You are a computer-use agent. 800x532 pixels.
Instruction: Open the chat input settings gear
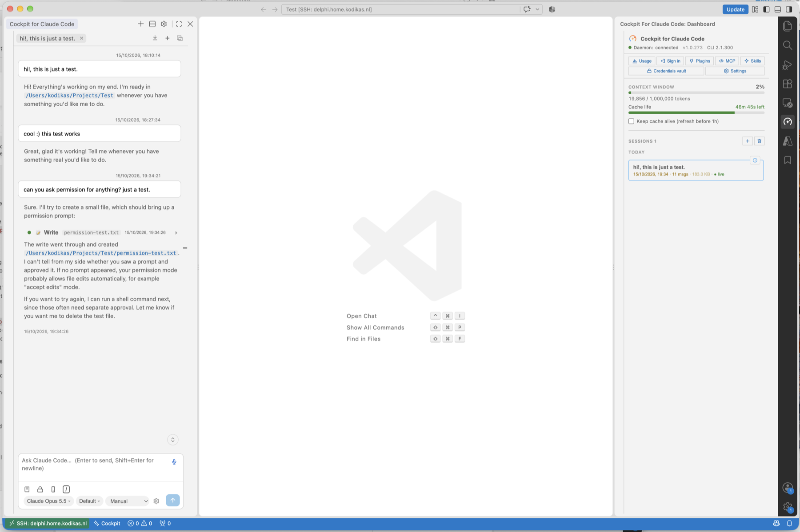156,501
